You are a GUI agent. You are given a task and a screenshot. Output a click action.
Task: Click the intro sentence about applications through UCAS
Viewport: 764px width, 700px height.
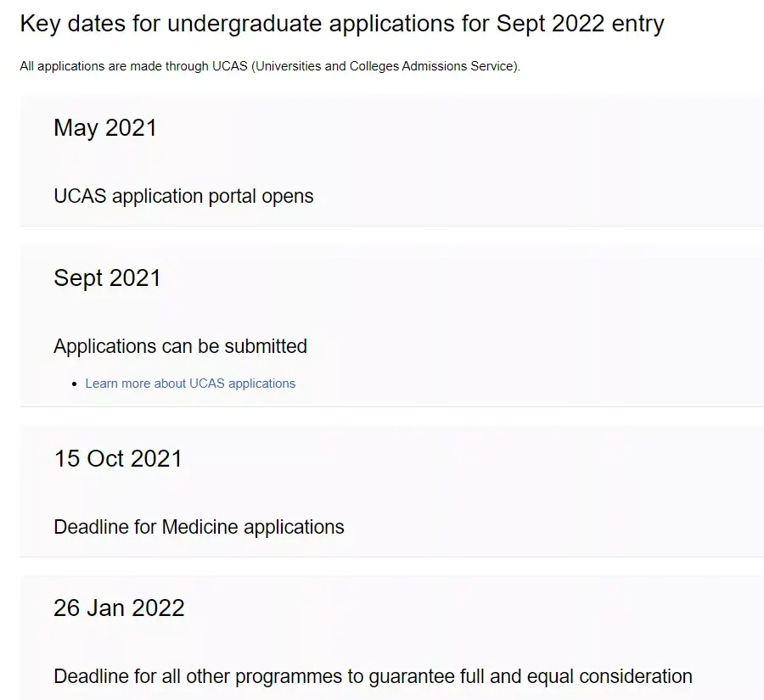click(x=269, y=66)
